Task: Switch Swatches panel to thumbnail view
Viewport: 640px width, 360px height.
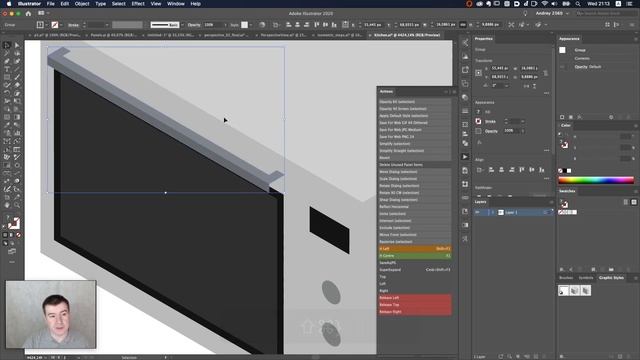Action: (x=634, y=202)
